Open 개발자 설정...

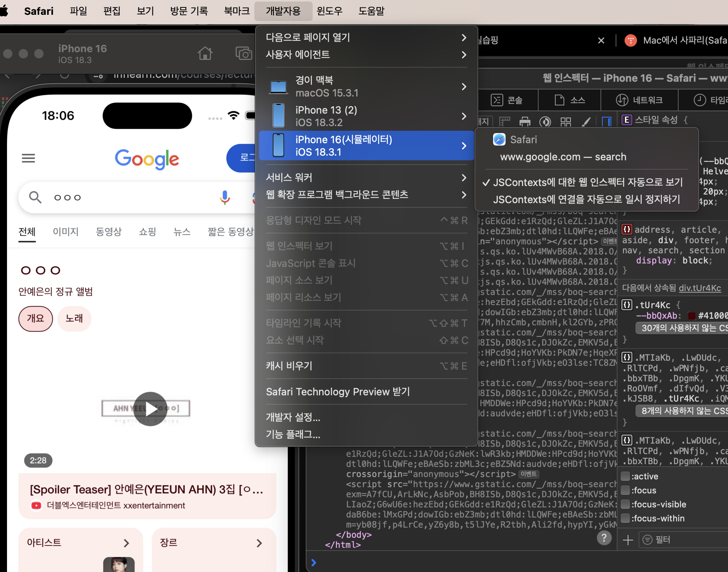(x=366, y=417)
